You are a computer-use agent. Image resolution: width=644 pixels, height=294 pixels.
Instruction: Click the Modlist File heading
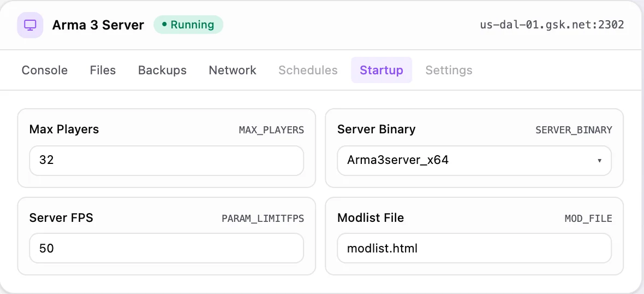pyautogui.click(x=371, y=218)
